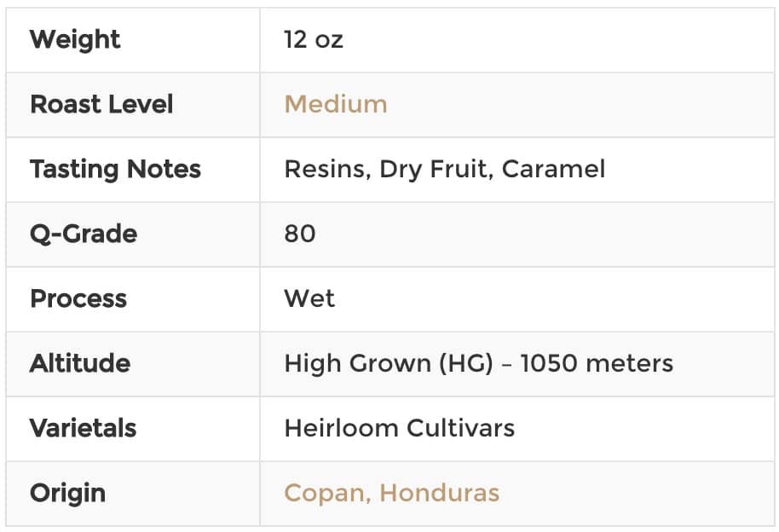Screen dimensions: 779x532
Task: Select the Resins, Dry Fruit, Caramel text
Action: [x=445, y=170]
